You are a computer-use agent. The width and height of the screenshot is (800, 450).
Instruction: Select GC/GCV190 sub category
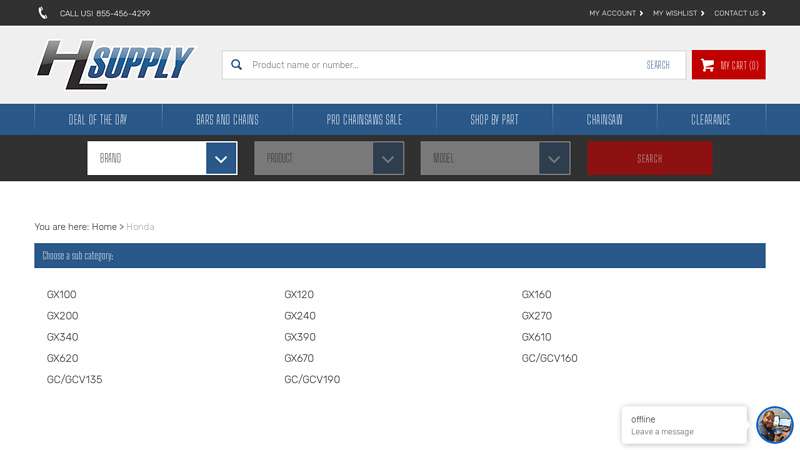(312, 380)
